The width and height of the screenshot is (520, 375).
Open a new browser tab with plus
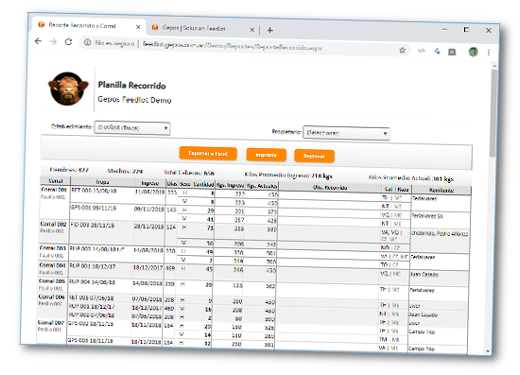(x=270, y=30)
